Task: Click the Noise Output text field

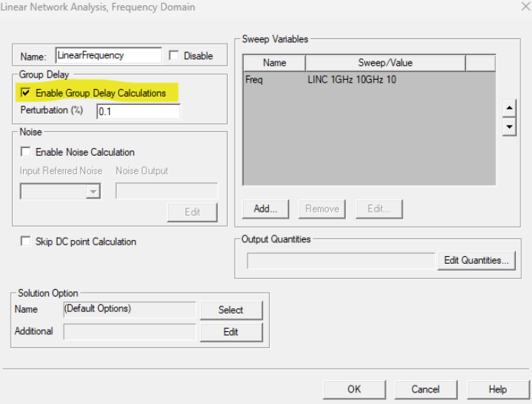Action: pos(166,192)
